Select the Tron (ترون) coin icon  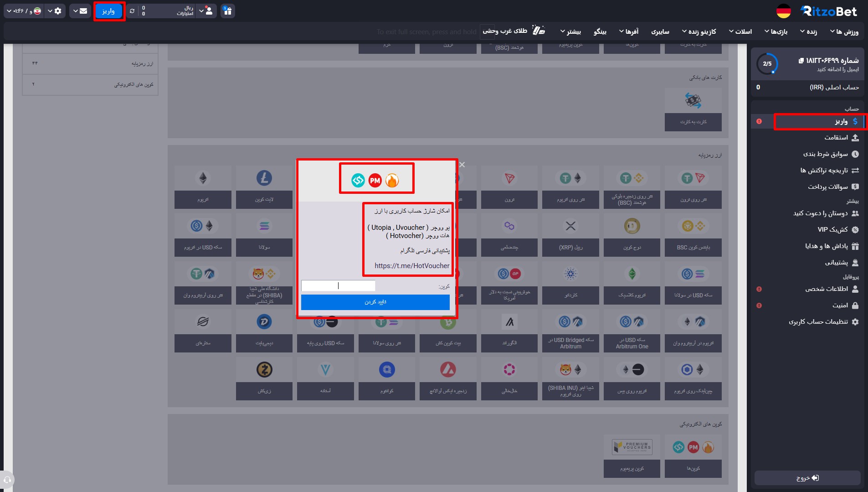pyautogui.click(x=509, y=178)
